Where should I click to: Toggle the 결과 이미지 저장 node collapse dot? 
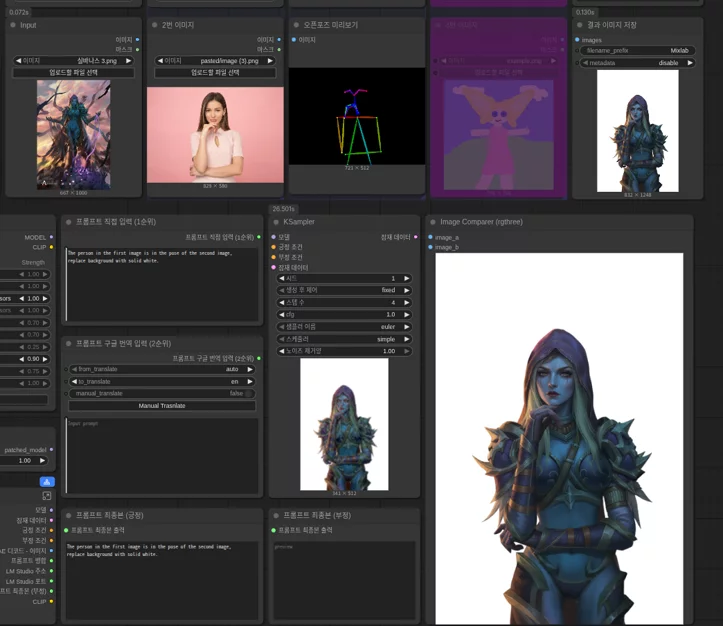point(580,25)
